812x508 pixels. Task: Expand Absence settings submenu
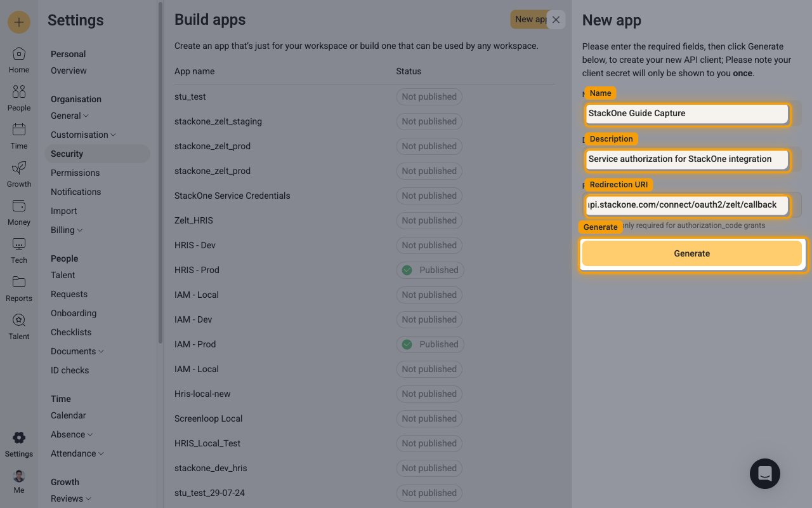pyautogui.click(x=72, y=434)
